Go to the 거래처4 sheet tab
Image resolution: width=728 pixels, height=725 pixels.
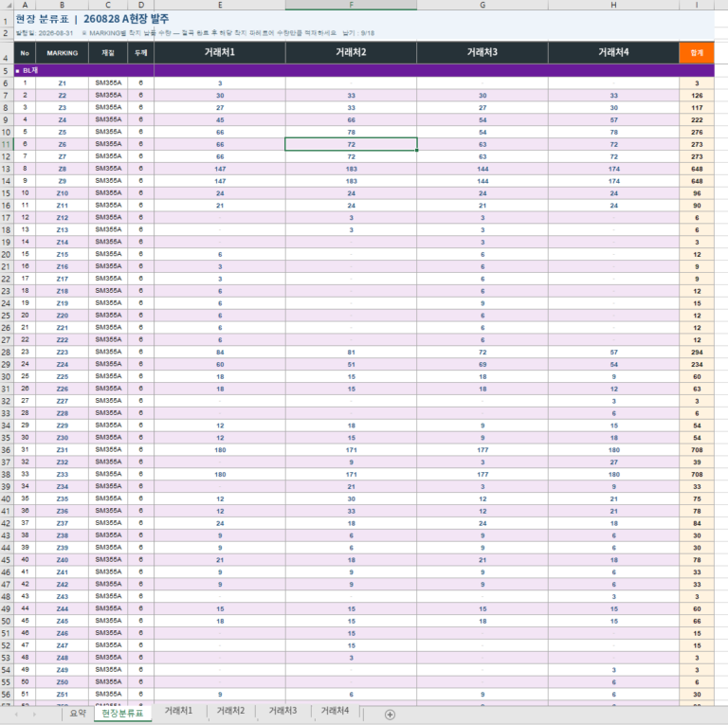[335, 711]
